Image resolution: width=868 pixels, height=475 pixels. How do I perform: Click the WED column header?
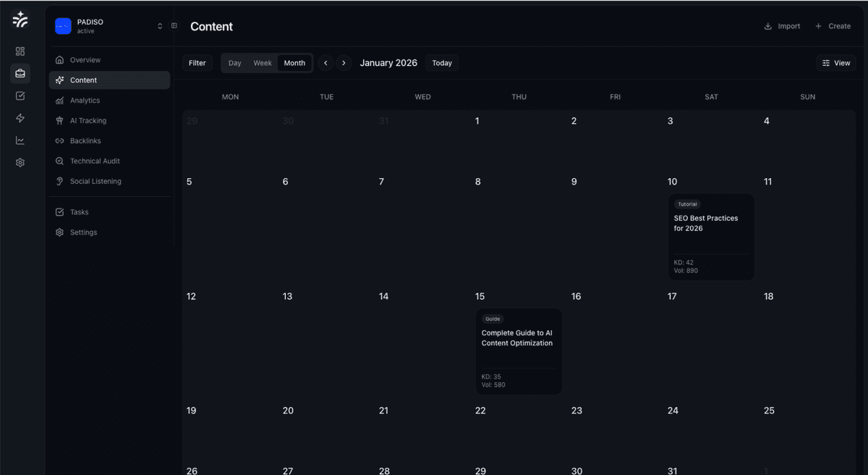click(422, 97)
